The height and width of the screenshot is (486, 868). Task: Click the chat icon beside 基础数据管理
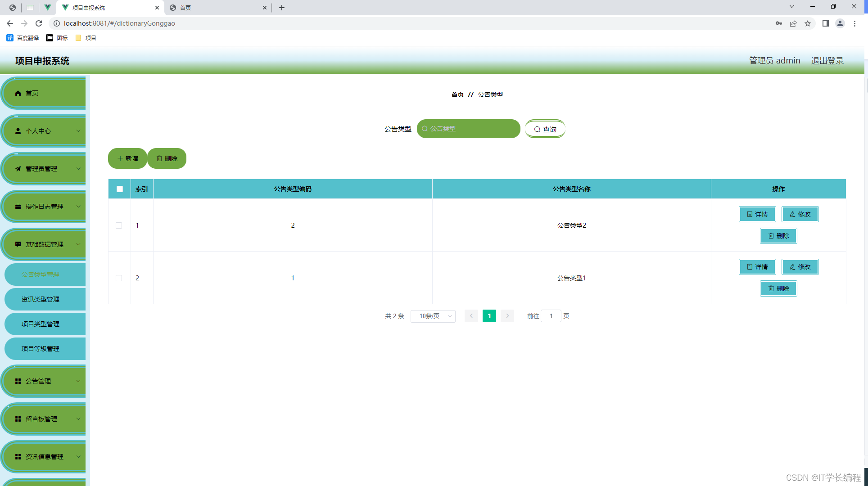(18, 244)
